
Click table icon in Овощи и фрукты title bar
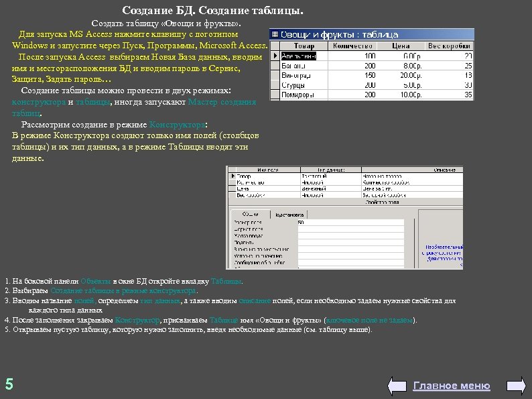coord(275,34)
